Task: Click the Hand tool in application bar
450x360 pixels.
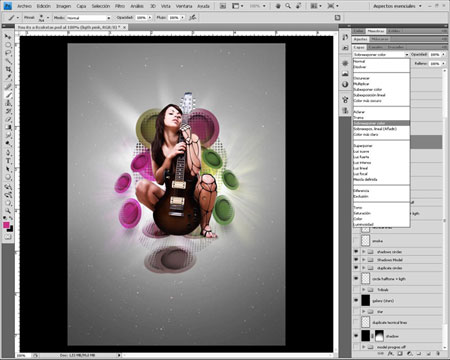Action: (x=278, y=6)
